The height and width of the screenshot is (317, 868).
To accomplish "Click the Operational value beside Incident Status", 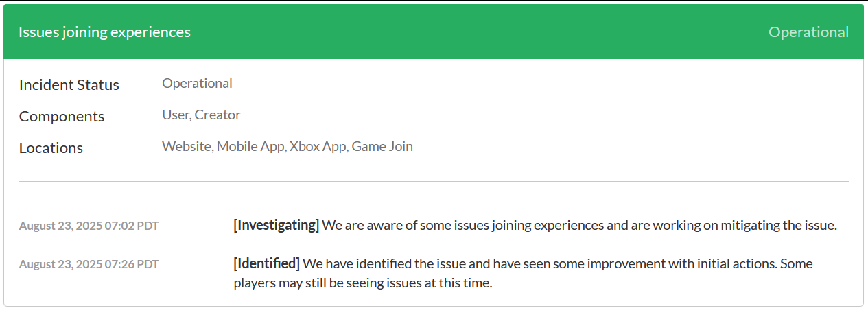I will (197, 84).
